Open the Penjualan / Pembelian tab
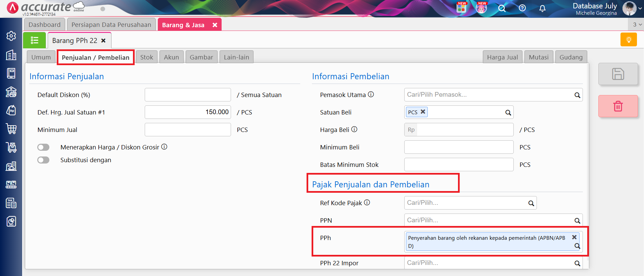 click(96, 57)
